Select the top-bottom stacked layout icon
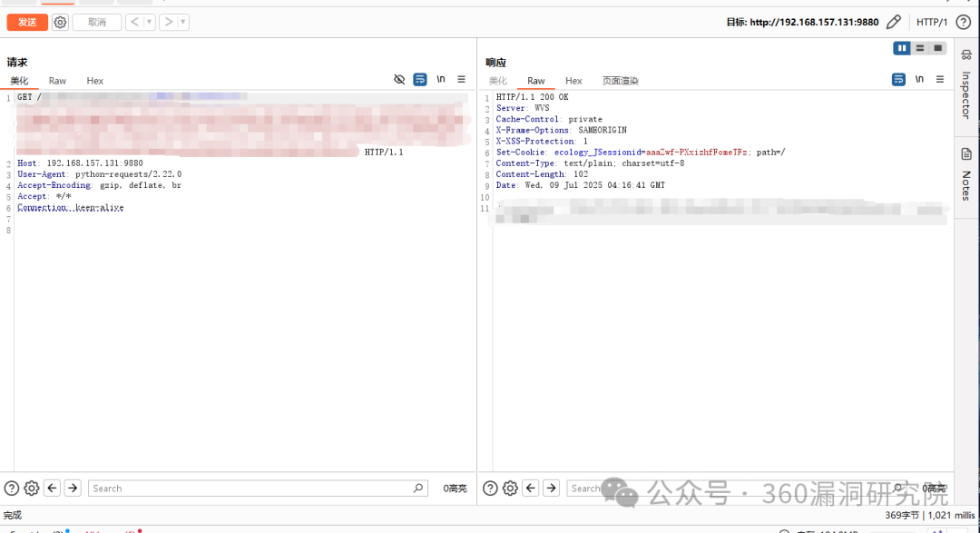Viewport: 980px width, 533px height. pyautogui.click(x=920, y=48)
